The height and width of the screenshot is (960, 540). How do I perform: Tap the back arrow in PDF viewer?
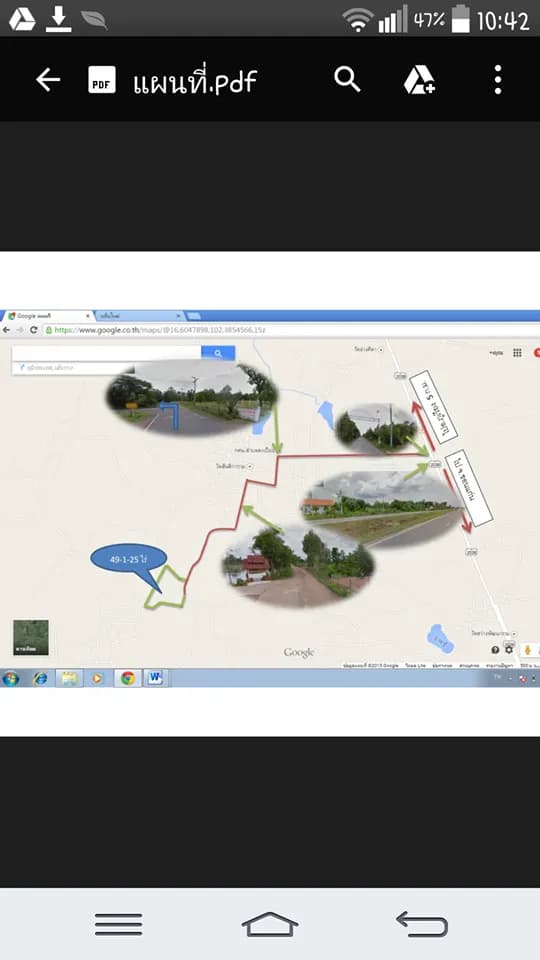point(48,80)
